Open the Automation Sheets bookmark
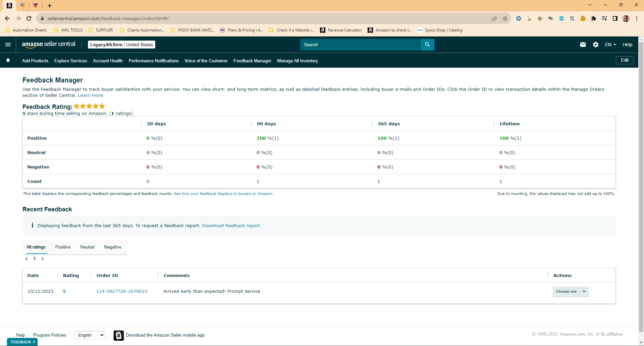 26,30
